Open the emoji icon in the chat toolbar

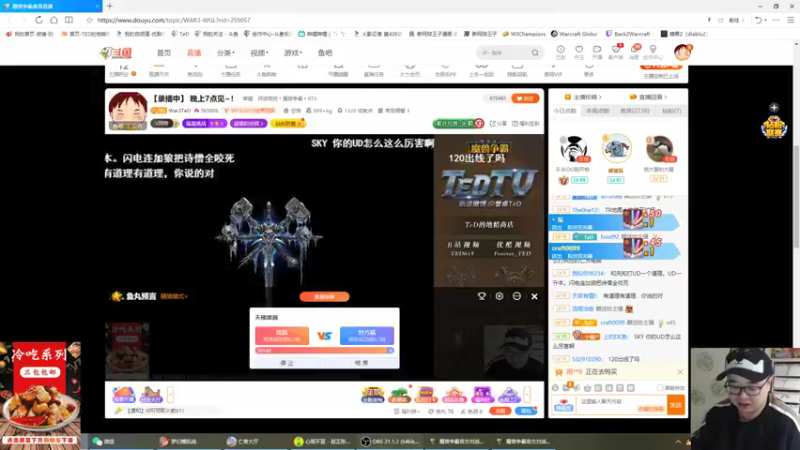[x=556, y=388]
